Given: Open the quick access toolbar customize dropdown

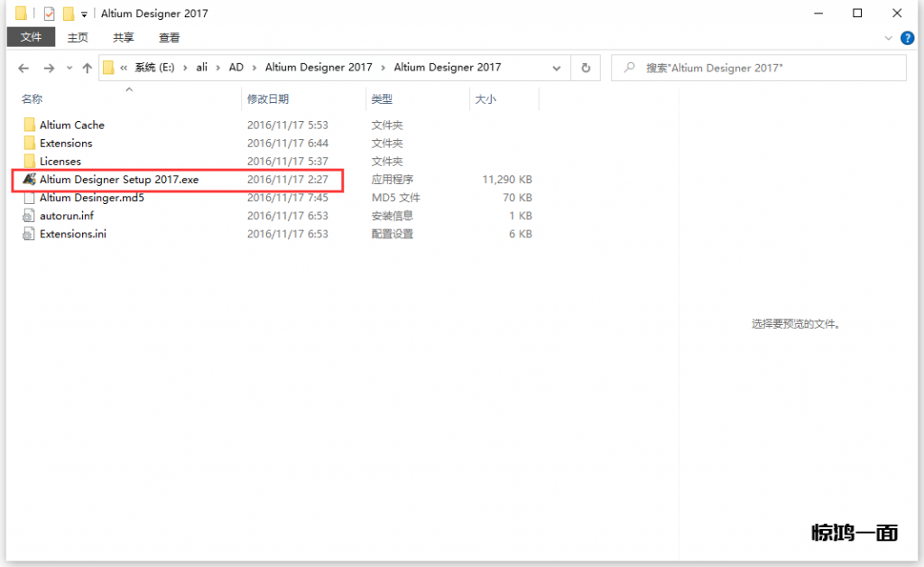Looking at the screenshot, I should pos(84,14).
